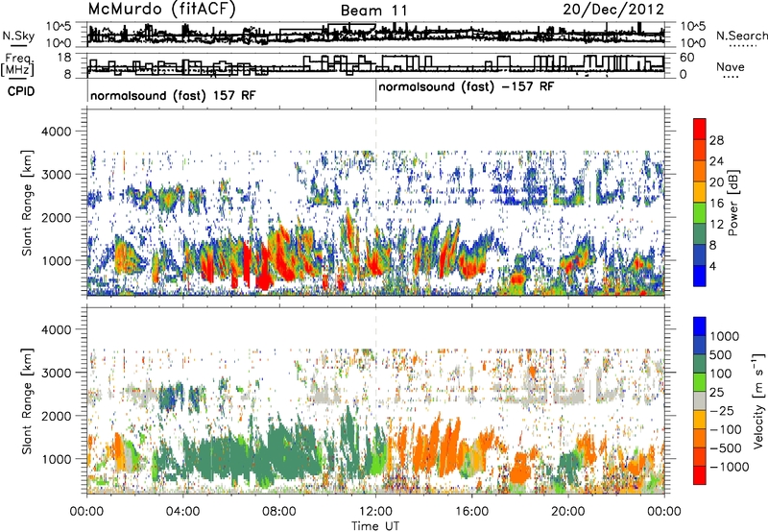Click the "12:00" time tick label
Image resolution: width=768 pixels, height=532 pixels.
[x=375, y=512]
